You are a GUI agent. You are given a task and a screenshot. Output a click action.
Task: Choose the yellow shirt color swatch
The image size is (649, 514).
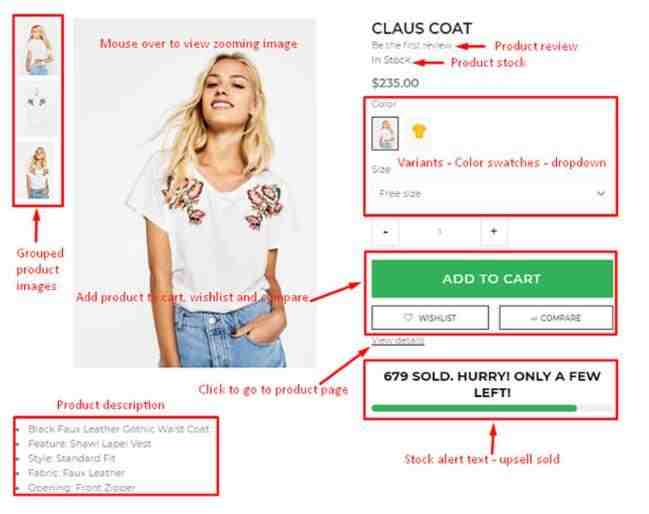click(x=419, y=131)
